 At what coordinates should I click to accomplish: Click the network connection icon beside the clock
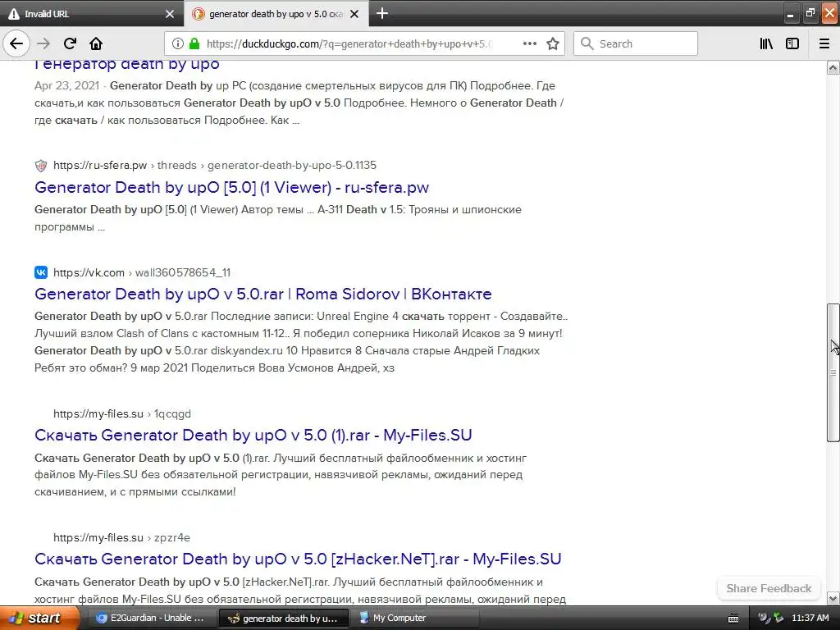[x=778, y=619]
